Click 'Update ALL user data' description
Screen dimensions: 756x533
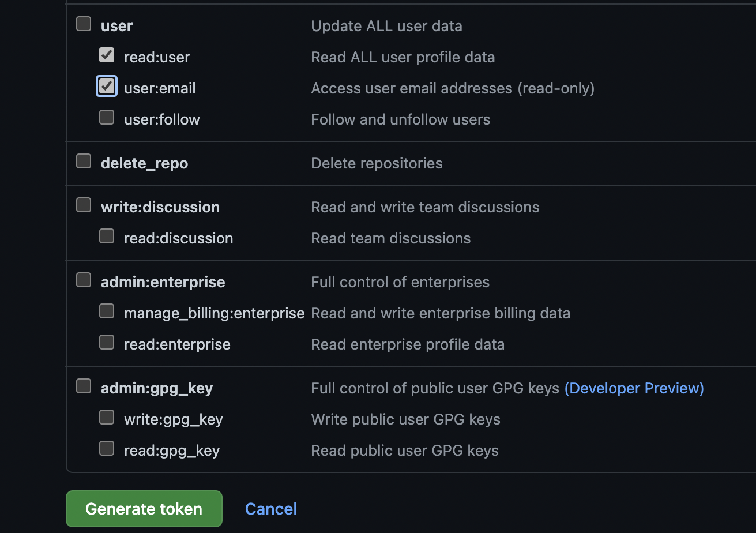click(x=386, y=26)
